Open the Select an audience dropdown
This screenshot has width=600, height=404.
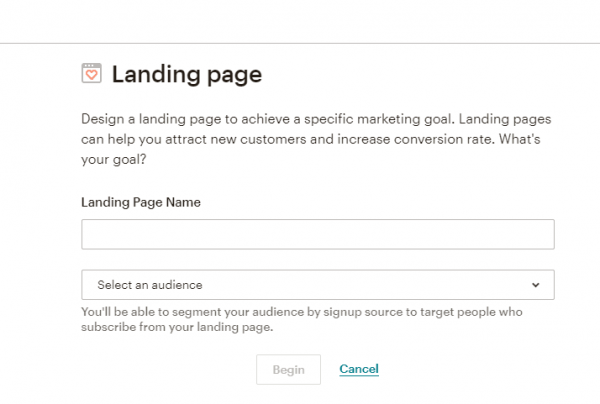click(x=317, y=285)
